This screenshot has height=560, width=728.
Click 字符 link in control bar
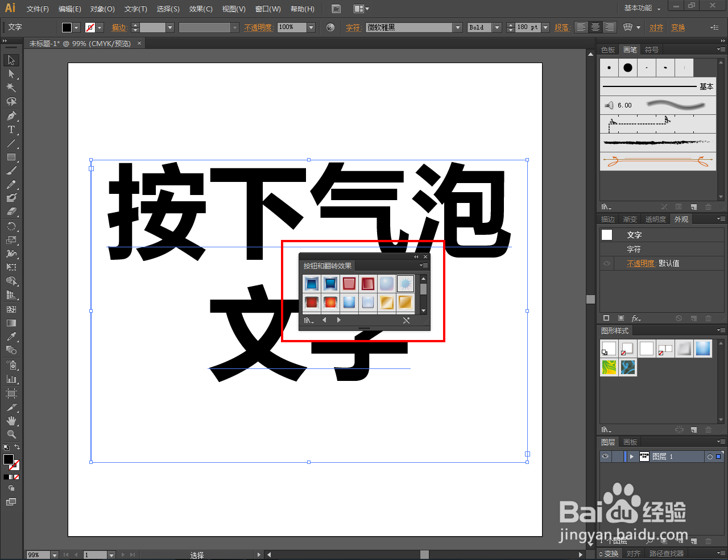[x=353, y=27]
